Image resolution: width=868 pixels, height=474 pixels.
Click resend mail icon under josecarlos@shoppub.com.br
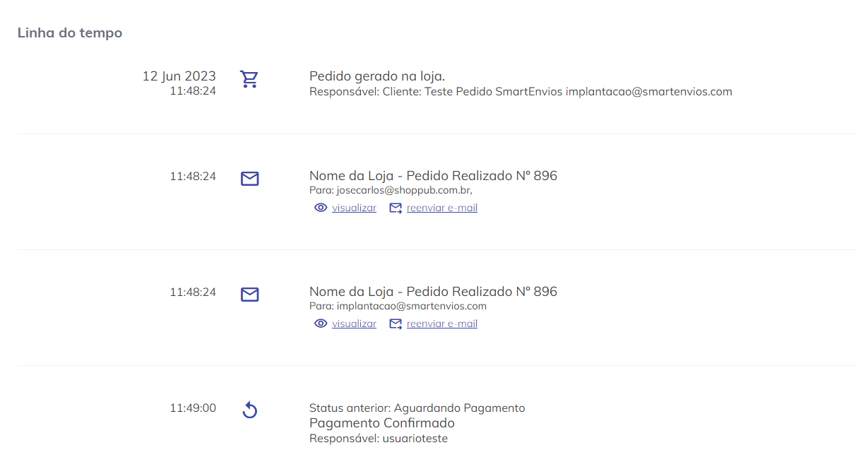pos(396,208)
